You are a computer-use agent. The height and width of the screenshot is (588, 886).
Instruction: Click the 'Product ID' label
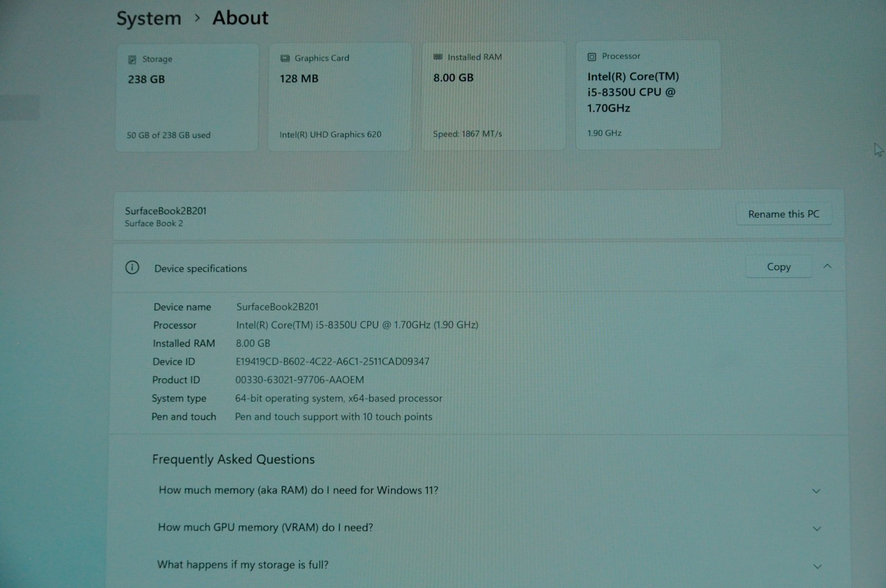tap(176, 380)
